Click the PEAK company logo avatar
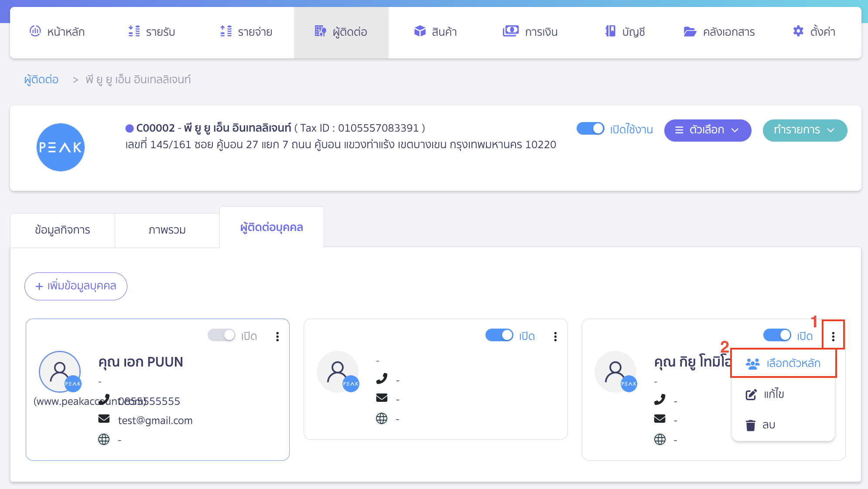Image resolution: width=868 pixels, height=489 pixels. [60, 147]
